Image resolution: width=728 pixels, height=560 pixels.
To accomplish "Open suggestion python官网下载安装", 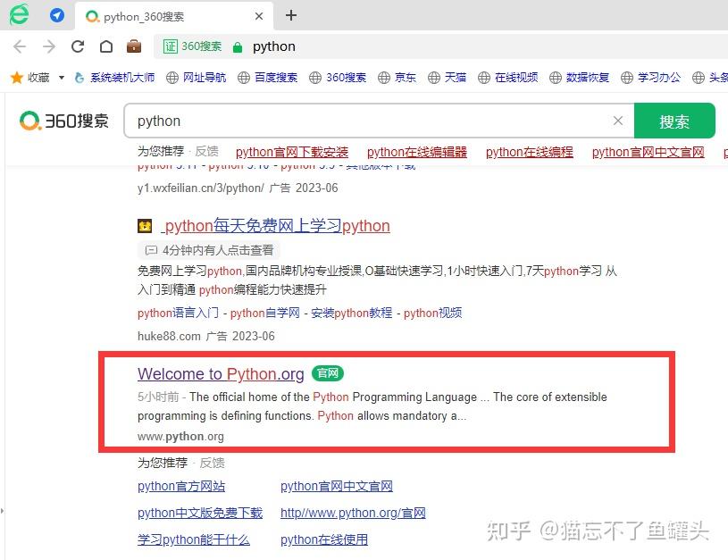I will click(x=292, y=152).
